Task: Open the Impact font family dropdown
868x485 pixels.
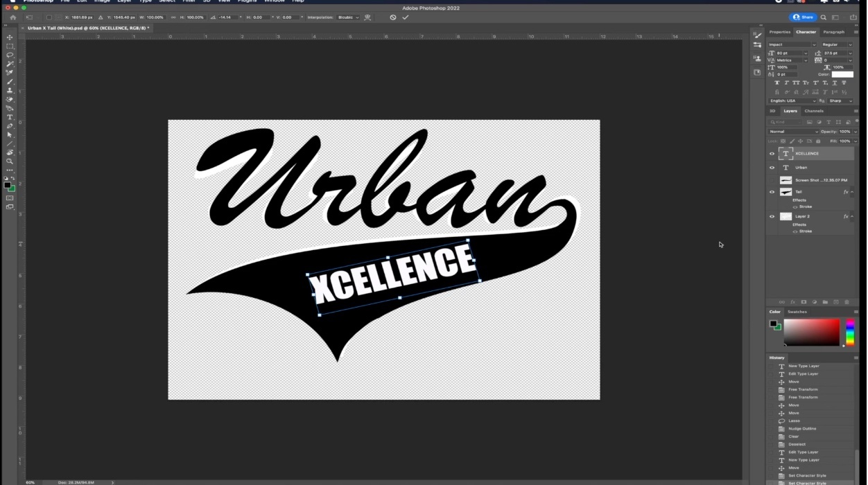Action: tap(793, 44)
